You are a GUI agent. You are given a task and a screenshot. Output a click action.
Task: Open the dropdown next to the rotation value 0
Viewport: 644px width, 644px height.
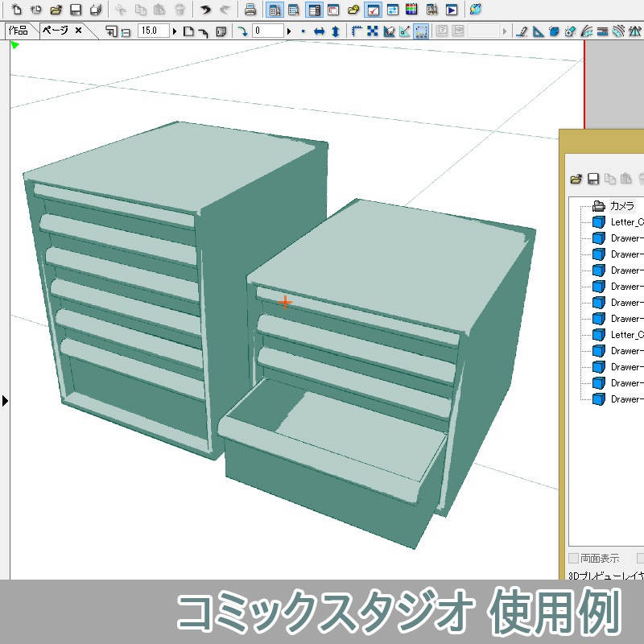click(290, 32)
